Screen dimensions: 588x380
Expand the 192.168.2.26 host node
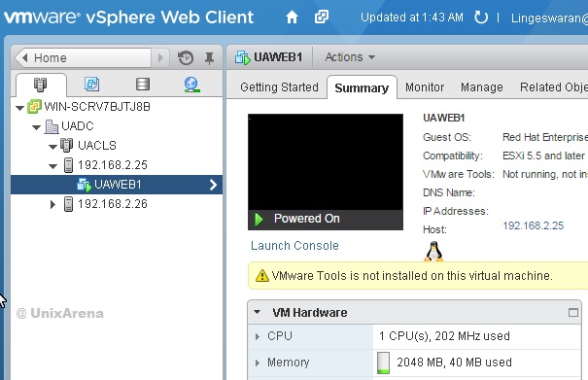52,204
